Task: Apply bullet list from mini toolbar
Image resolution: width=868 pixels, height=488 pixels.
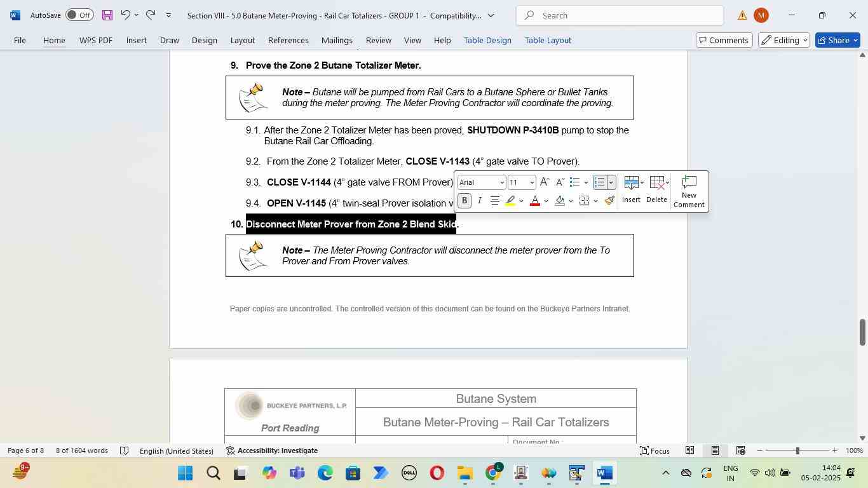Action: [574, 182]
